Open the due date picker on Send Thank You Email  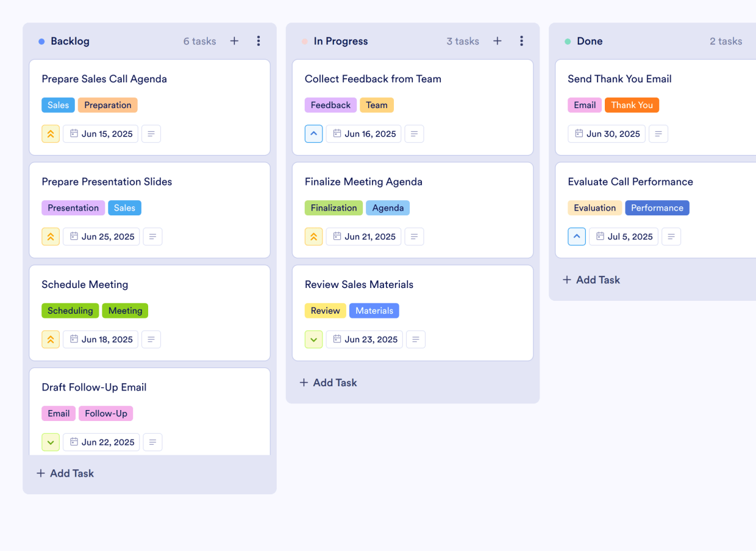pyautogui.click(x=606, y=134)
